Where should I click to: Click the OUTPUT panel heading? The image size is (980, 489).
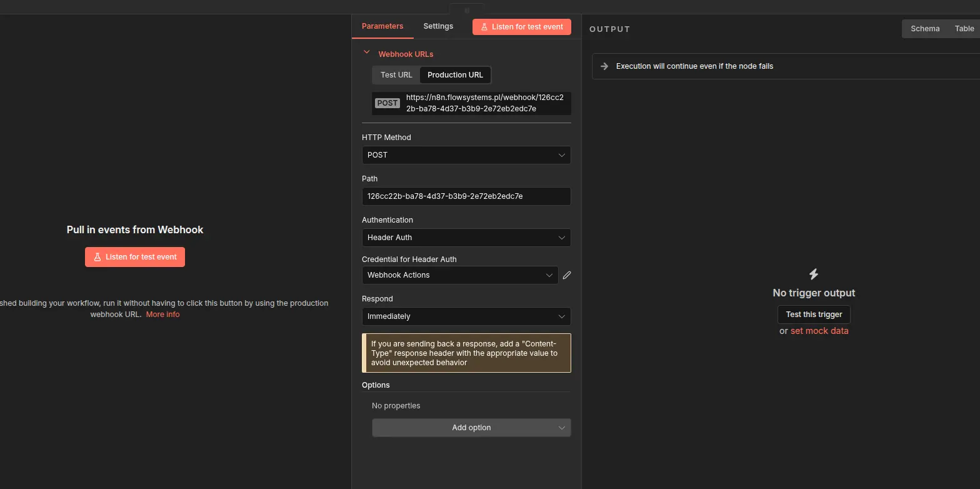(x=609, y=29)
